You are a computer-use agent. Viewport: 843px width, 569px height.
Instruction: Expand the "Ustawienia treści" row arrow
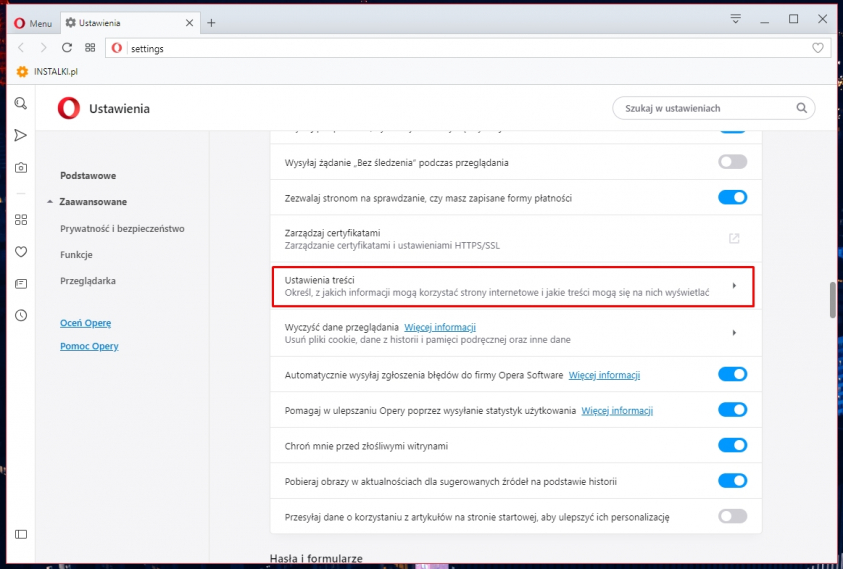733,286
